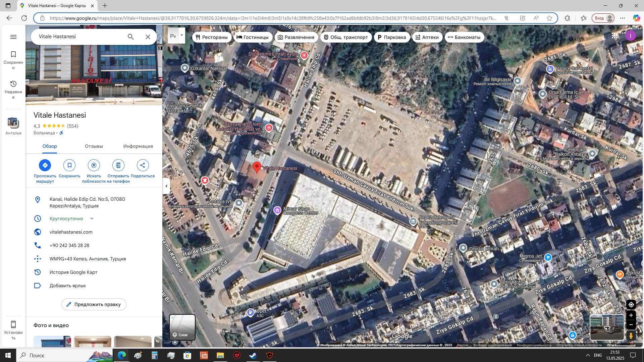Image resolution: width=644 pixels, height=362 pixels.
Task: Switch to the Отзывы tab
Action: (x=94, y=146)
